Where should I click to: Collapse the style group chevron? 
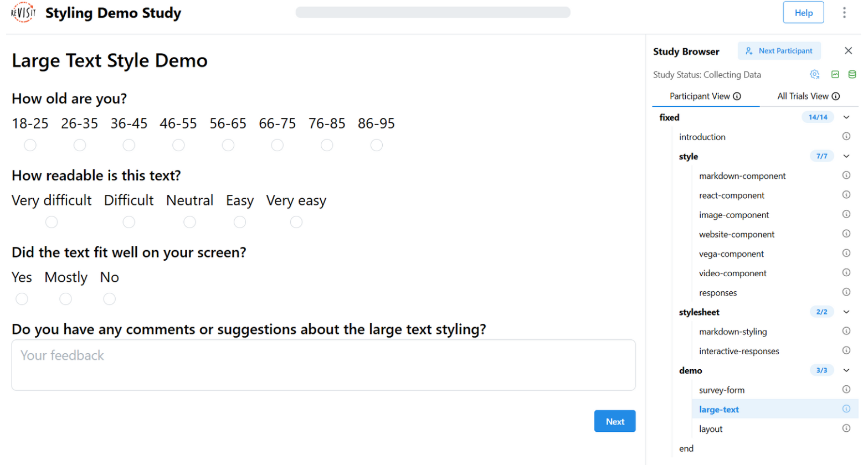click(846, 156)
